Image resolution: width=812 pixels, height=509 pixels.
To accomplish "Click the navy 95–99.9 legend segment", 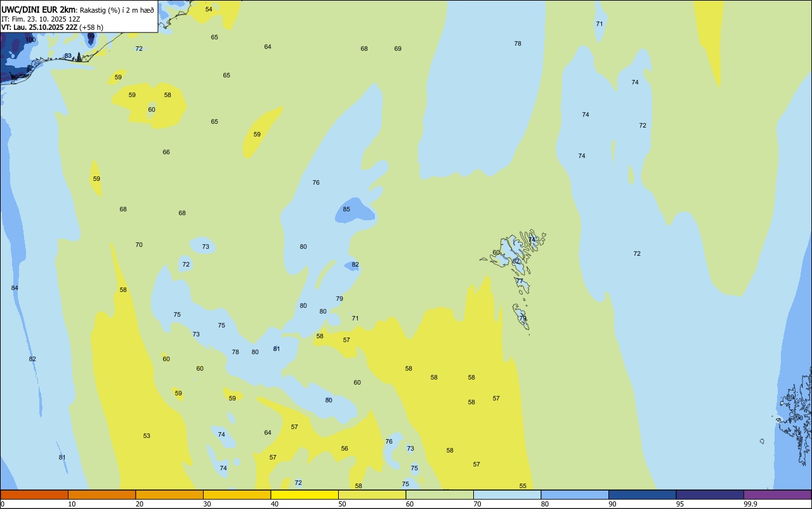I will 710,494.
